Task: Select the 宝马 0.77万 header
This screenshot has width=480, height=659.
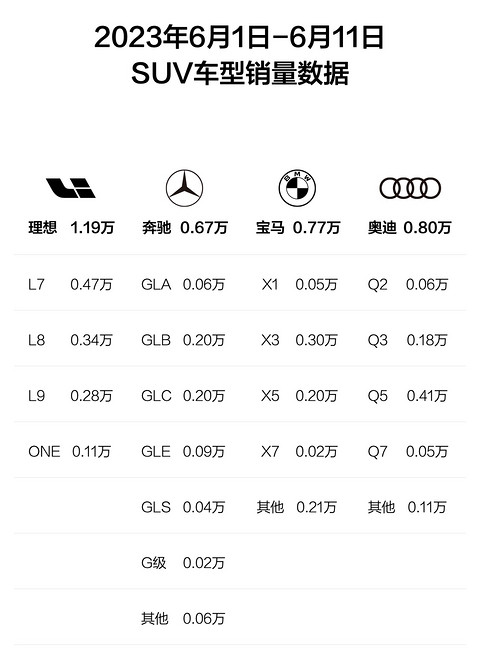Action: [298, 228]
